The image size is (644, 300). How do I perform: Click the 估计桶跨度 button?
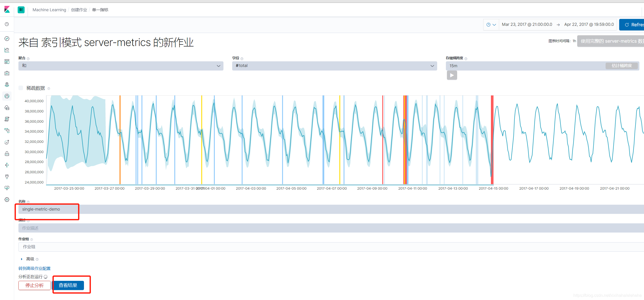tap(621, 66)
